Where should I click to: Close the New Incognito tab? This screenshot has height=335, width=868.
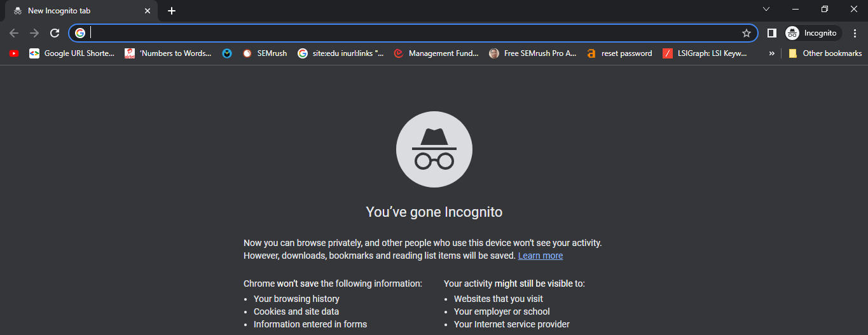[x=148, y=11]
